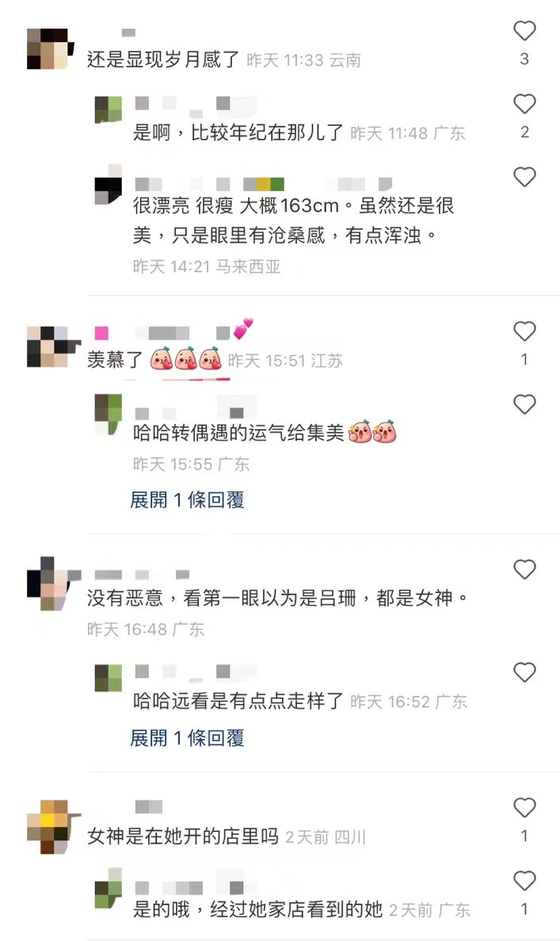The height and width of the screenshot is (941, 560).
Task: Tap username with pink hearts above '羡慕了'
Action: tap(174, 330)
